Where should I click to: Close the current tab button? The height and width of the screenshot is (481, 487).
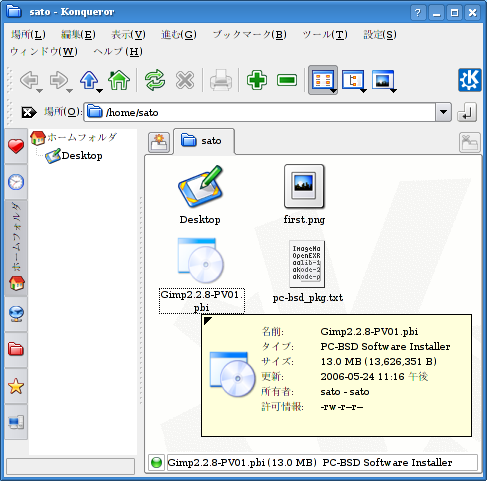(x=470, y=142)
